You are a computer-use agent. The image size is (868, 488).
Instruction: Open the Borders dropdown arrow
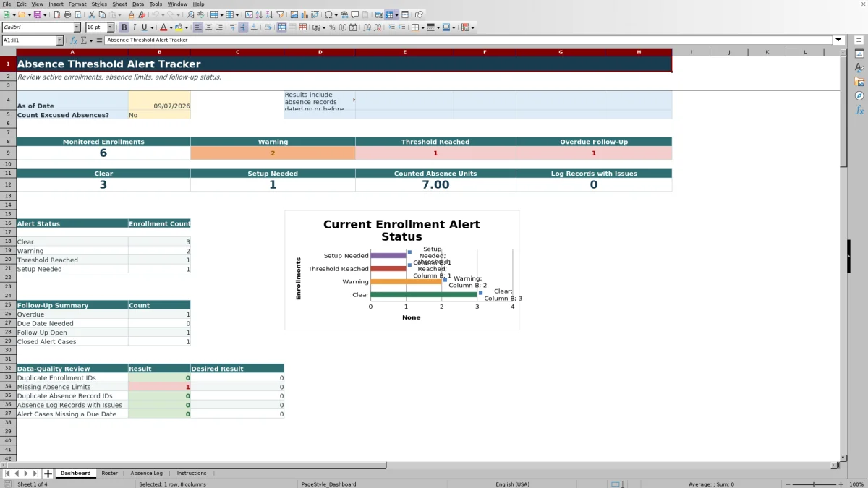pos(422,27)
